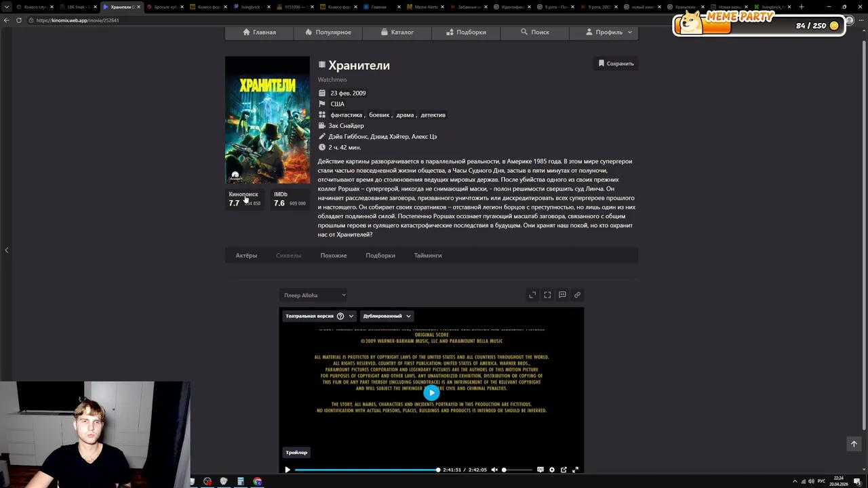Click the scroll-to-top arrow button
868x488 pixels.
coord(854,444)
